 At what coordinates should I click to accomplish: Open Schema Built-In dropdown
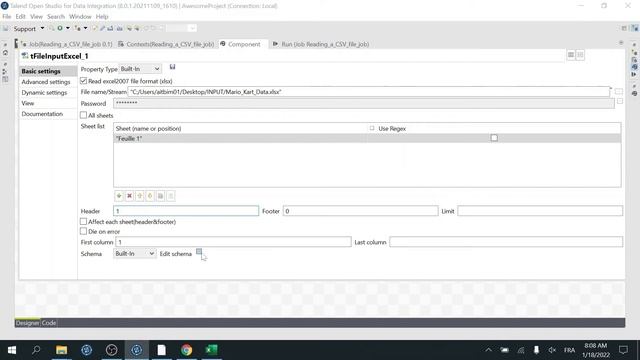tap(135, 253)
